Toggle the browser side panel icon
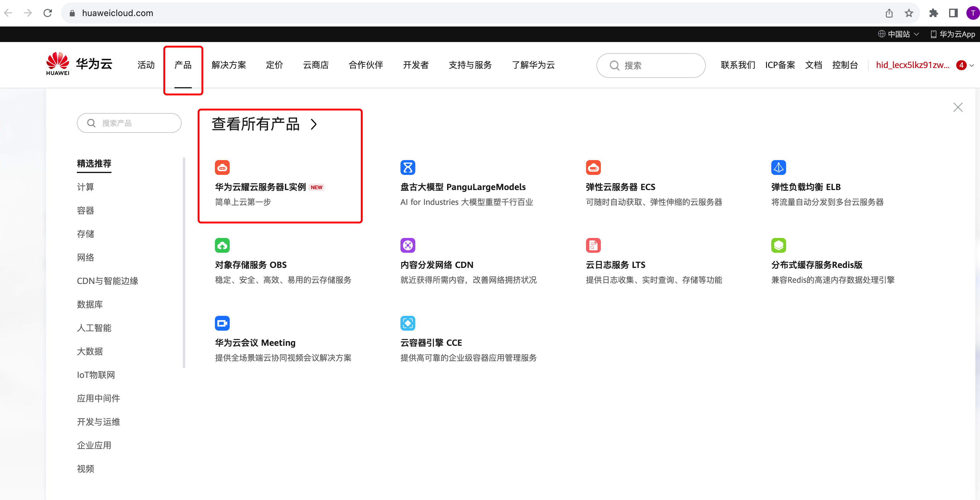Image resolution: width=980 pixels, height=500 pixels. 953,13
